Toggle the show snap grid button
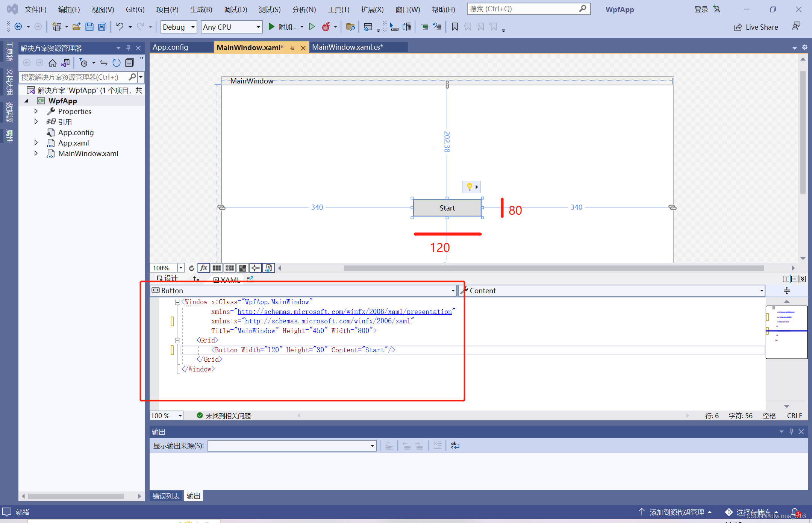 (217, 268)
